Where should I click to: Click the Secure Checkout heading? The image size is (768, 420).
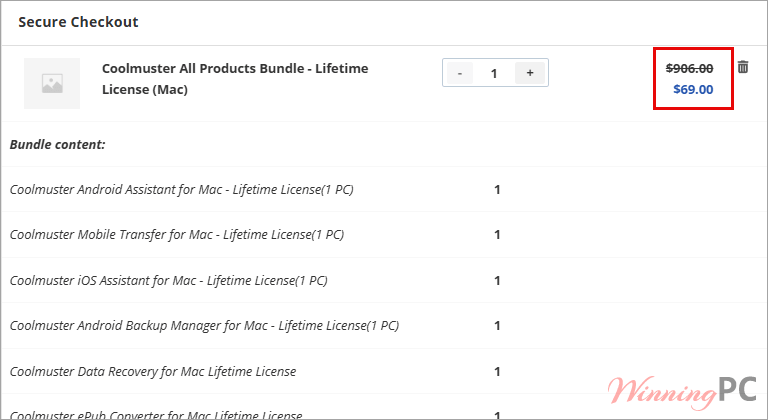coord(78,22)
